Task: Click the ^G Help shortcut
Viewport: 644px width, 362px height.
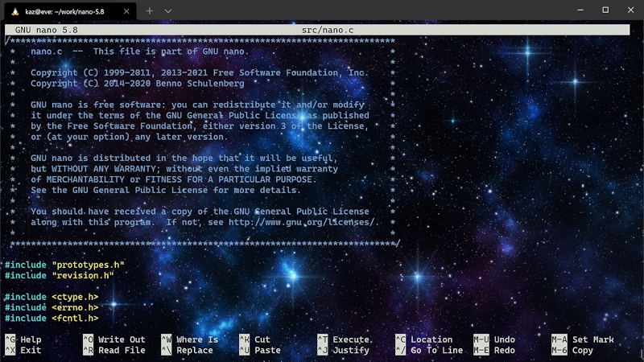Action: pyautogui.click(x=23, y=339)
